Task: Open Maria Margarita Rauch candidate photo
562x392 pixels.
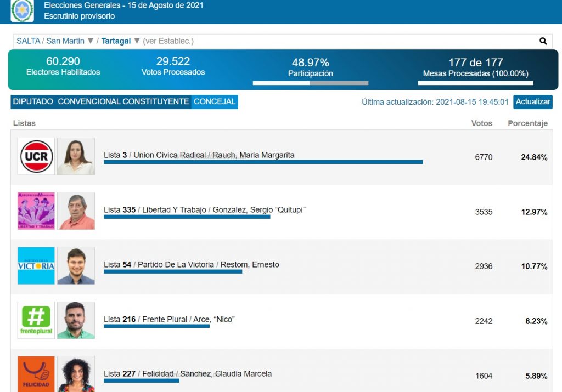Action: [76, 157]
